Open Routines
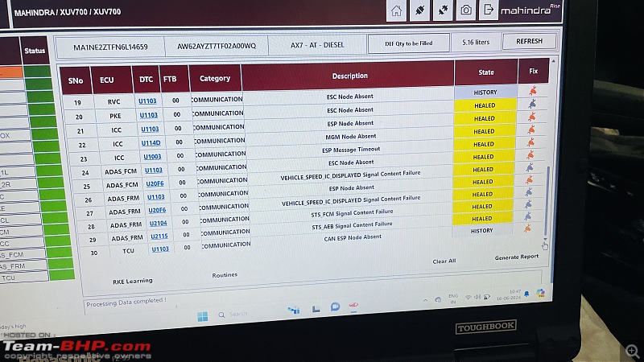Screen dimensions: 644x362 click(x=225, y=275)
